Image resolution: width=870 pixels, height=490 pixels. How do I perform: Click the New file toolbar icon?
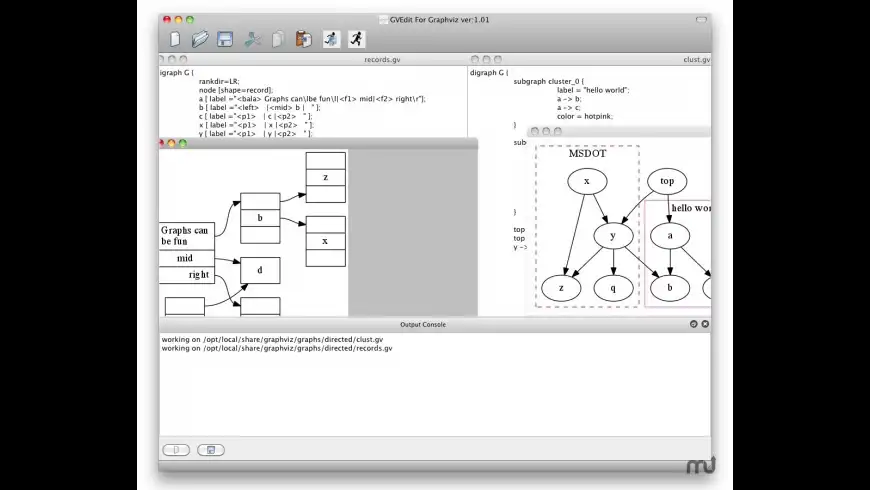(175, 40)
